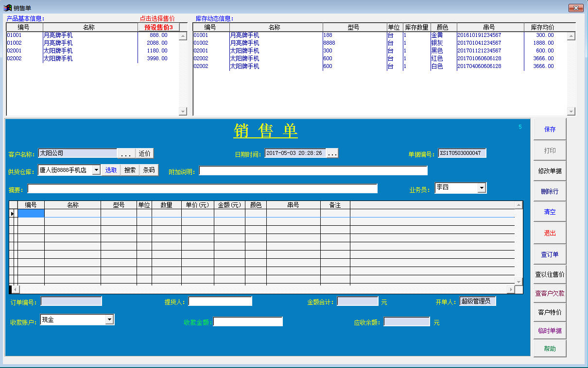The image size is (588, 368).
Task: Click the sales grid horizontal scrollbar right arrow
Action: [511, 289]
